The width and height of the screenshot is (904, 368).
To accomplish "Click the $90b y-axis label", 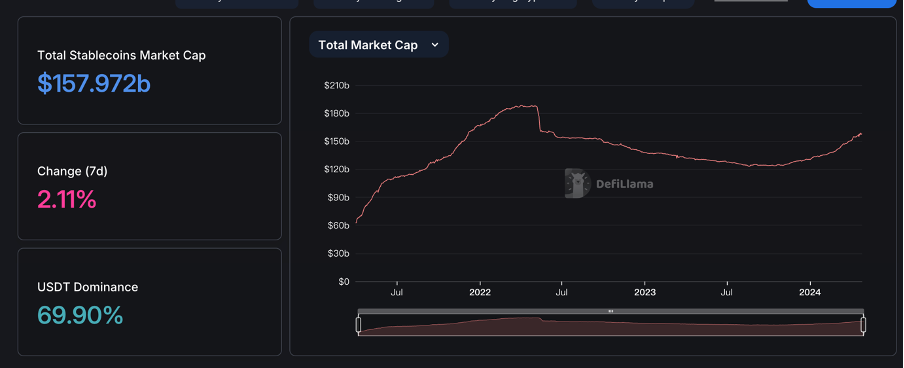I will 338,198.
